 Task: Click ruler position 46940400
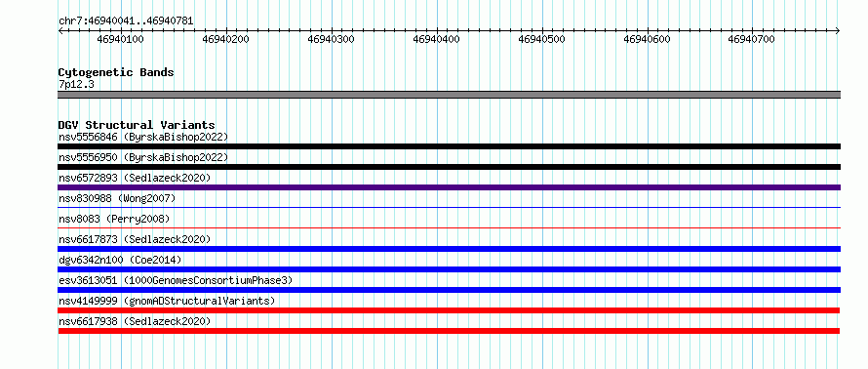437,39
